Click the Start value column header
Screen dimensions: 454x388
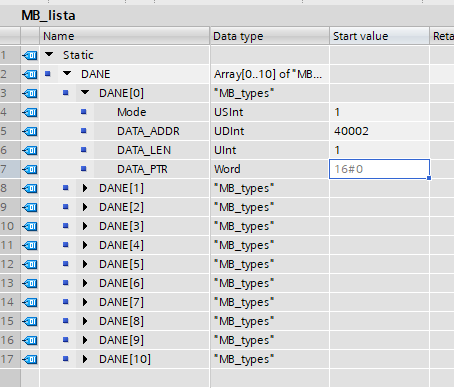pos(379,36)
